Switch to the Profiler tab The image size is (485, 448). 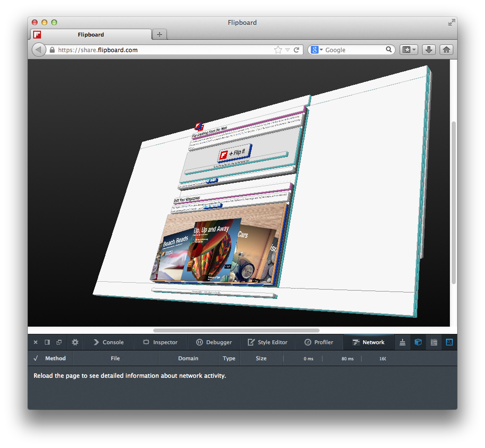319,342
